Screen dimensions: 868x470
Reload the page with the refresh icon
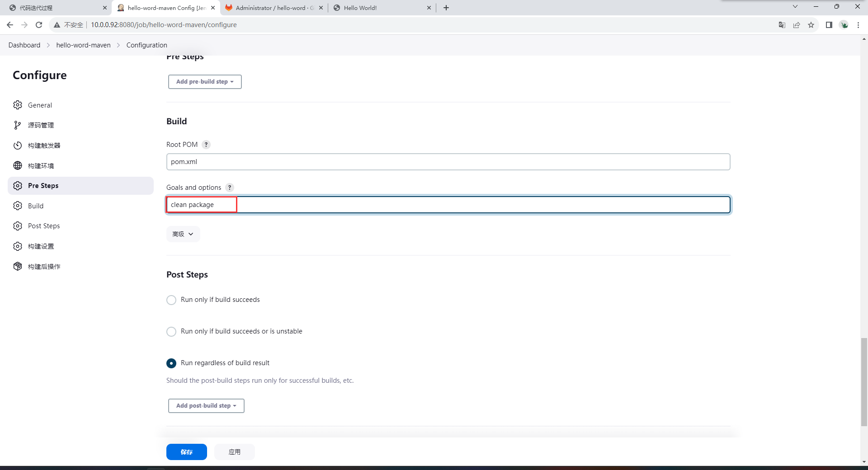(39, 25)
